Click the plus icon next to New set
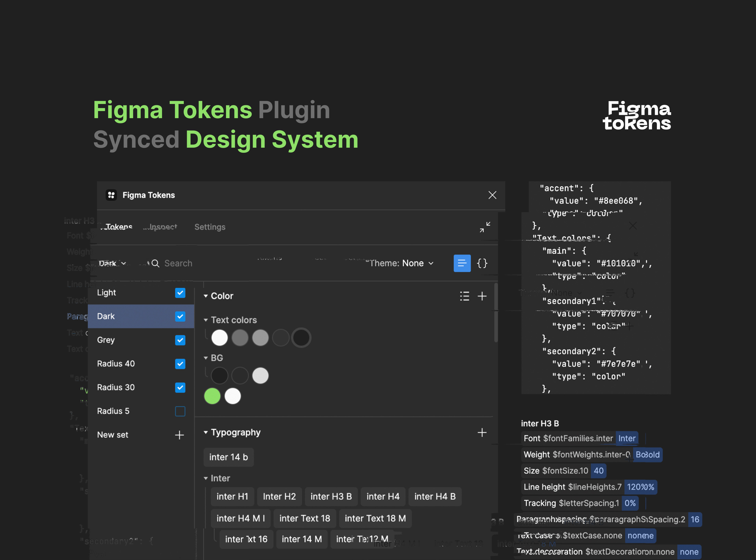756x560 pixels. point(179,435)
